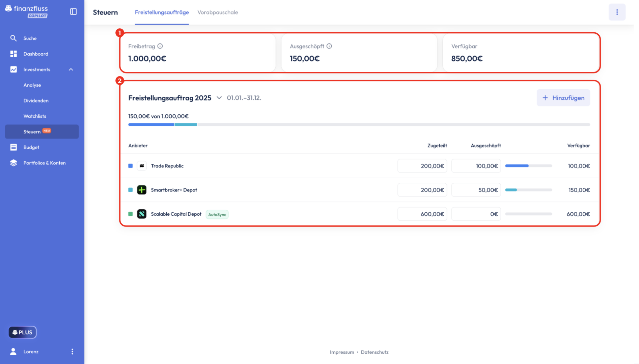Open the Impressum link in footer
The height and width of the screenshot is (364, 639).
tap(342, 352)
